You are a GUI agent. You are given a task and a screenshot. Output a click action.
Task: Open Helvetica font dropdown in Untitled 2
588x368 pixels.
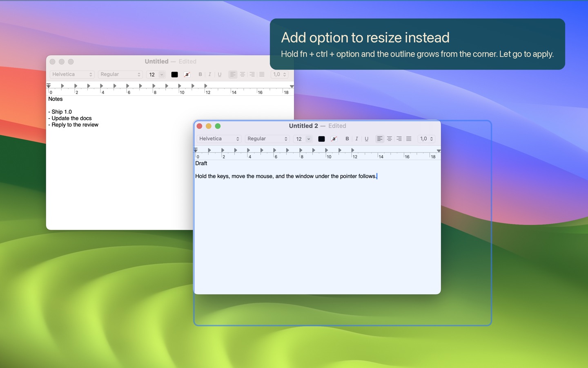219,139
